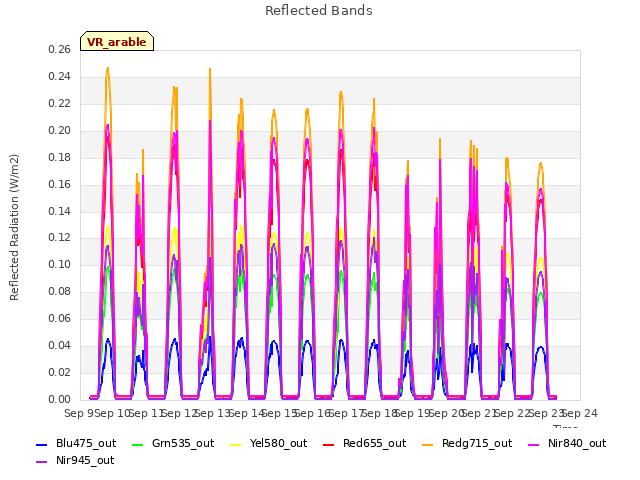Click the 0.04 y-axis tick label
Viewport: 640px width, 480px height.
click(x=59, y=345)
